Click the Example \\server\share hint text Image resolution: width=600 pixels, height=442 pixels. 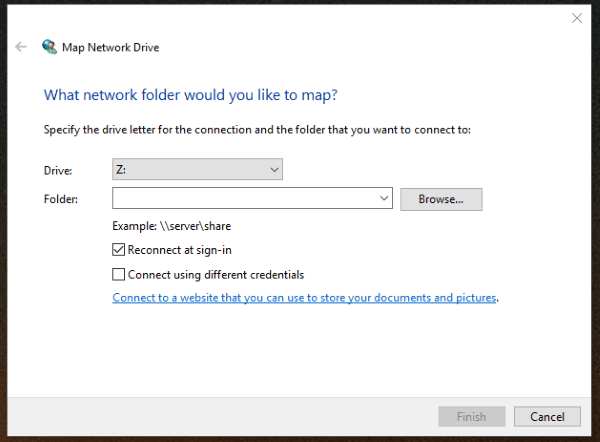pos(172,227)
